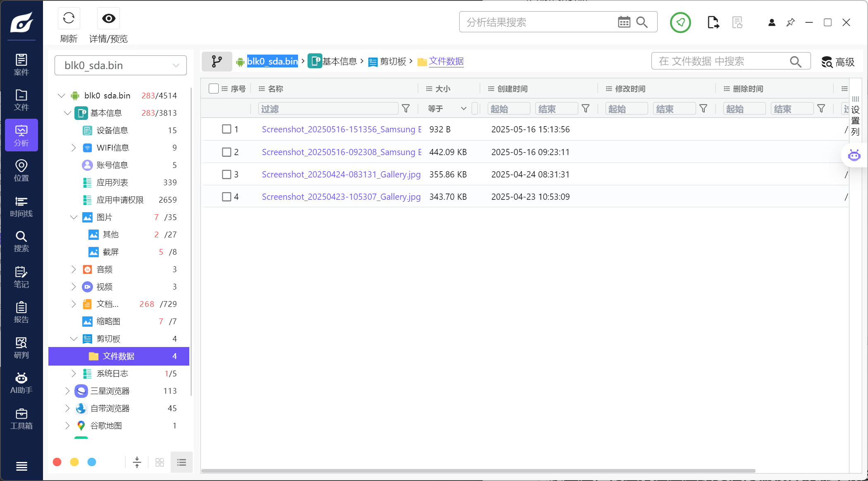Open the 等于 size filter dropdown
This screenshot has height=481, width=868.
[447, 108]
